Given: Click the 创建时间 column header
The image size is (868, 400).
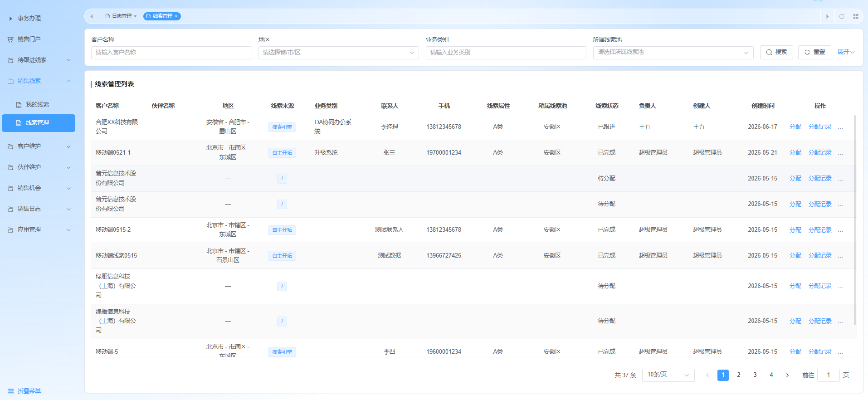Looking at the screenshot, I should (x=763, y=106).
